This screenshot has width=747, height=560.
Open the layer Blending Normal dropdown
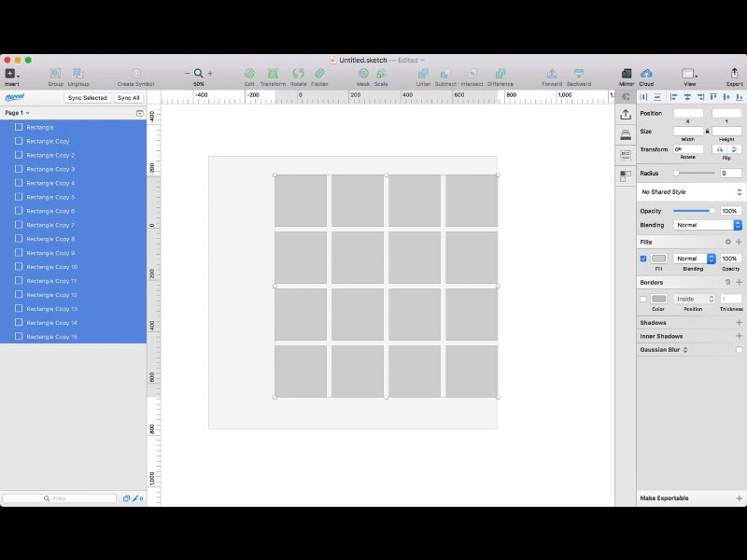(x=708, y=225)
